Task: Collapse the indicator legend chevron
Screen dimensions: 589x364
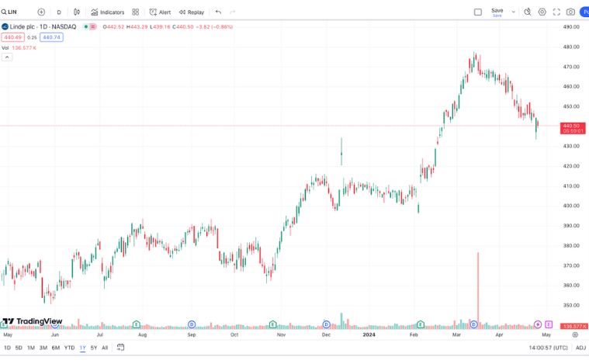Action: click(x=7, y=57)
